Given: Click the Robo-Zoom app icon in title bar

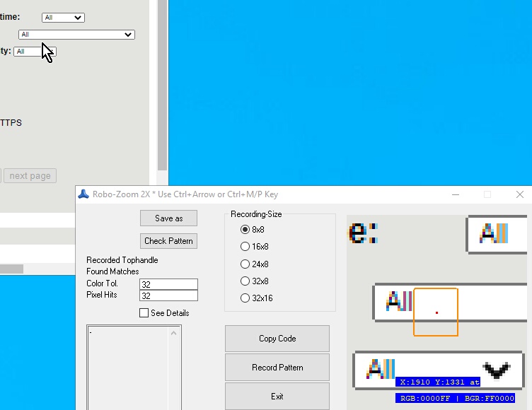Looking at the screenshot, I should 83,194.
